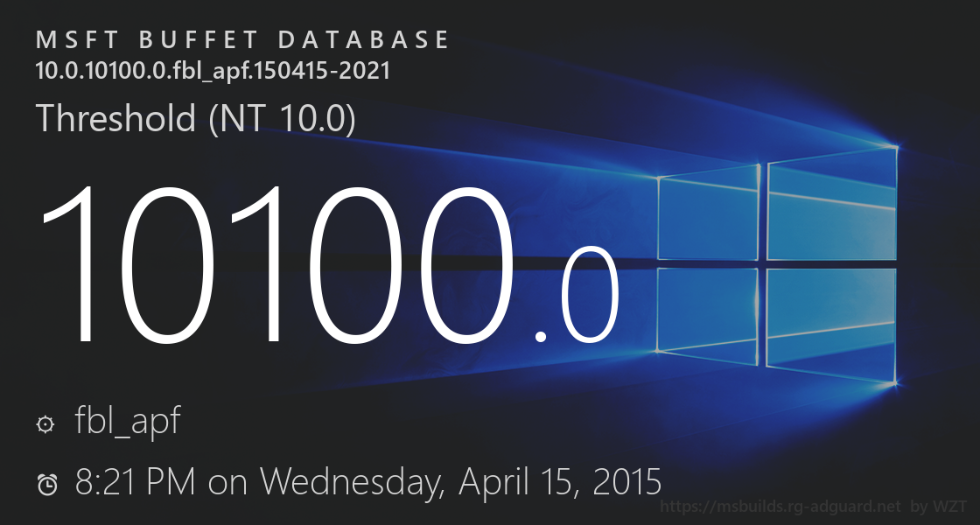Click the top-left pane of the Windows logo

(x=708, y=213)
